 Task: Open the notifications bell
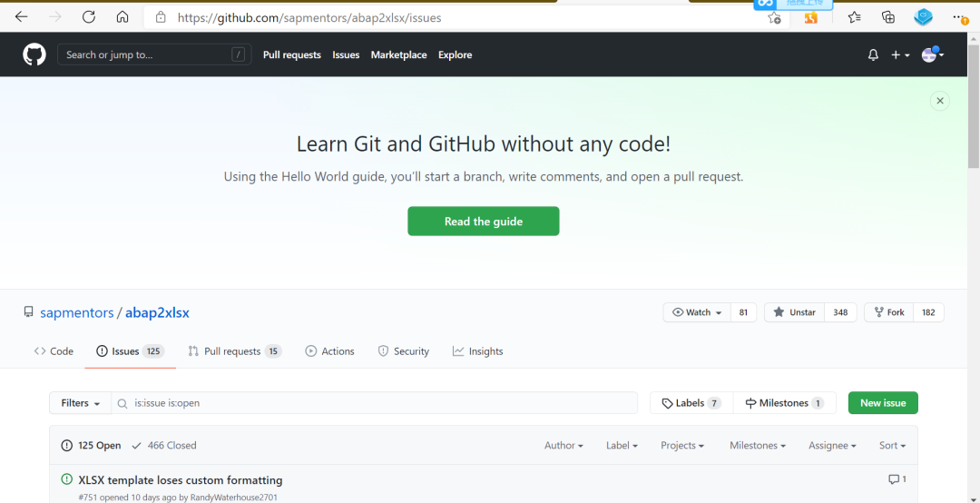click(x=873, y=55)
